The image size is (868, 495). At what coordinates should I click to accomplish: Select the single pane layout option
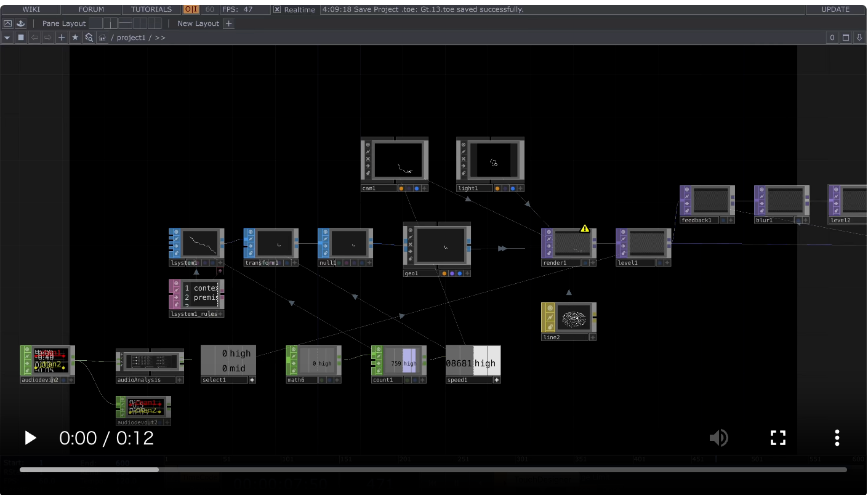(x=95, y=23)
